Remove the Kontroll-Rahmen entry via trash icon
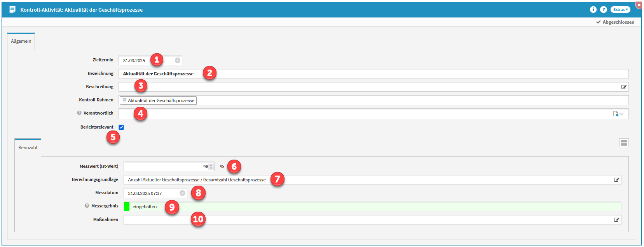Viewport: 644px width, 247px height. click(124, 100)
